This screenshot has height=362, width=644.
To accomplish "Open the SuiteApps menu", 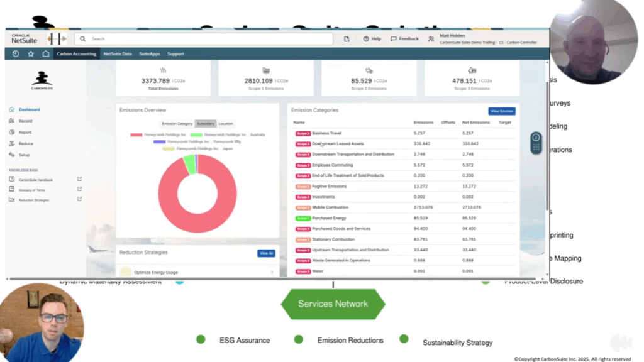I will pyautogui.click(x=150, y=54).
